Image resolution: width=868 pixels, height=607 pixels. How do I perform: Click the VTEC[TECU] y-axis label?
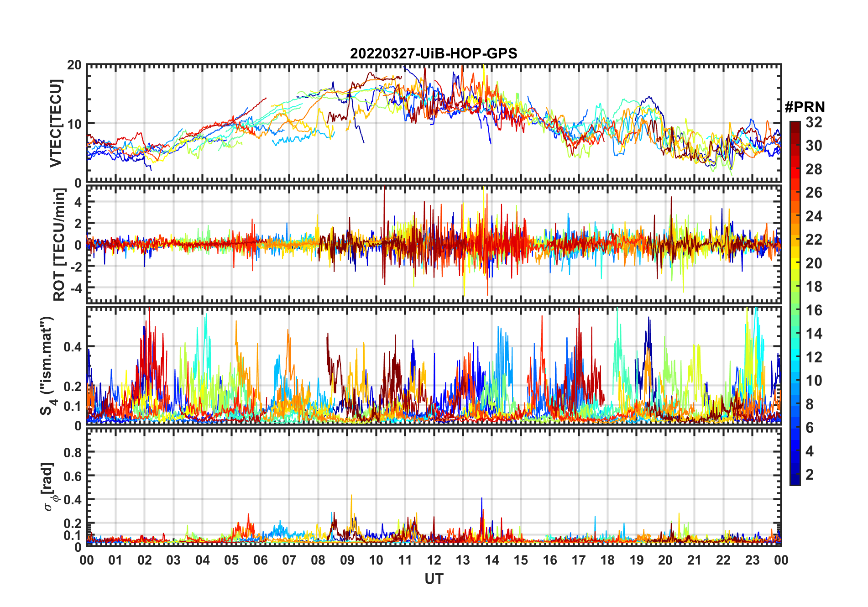coord(55,123)
